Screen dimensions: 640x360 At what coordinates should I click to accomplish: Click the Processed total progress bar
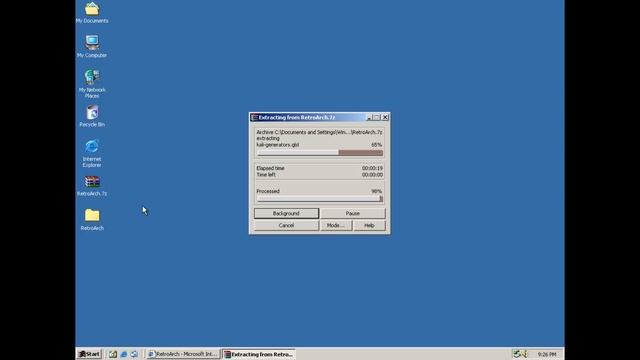[320, 199]
